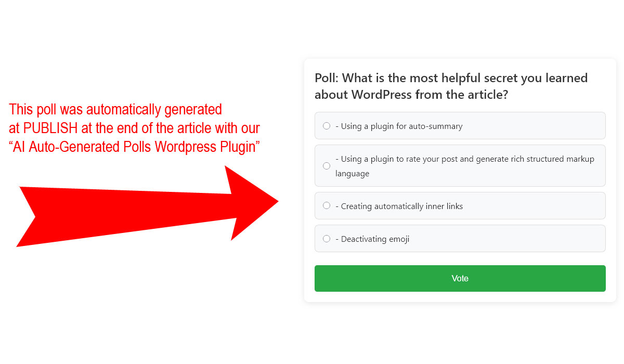The height and width of the screenshot is (364, 624).
Task: Click the Vote button label text
Action: tap(460, 278)
